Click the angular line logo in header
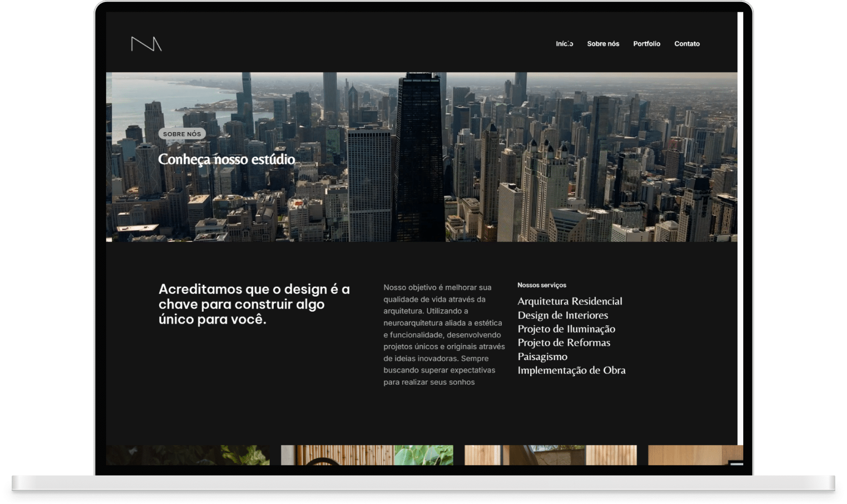 (x=146, y=44)
